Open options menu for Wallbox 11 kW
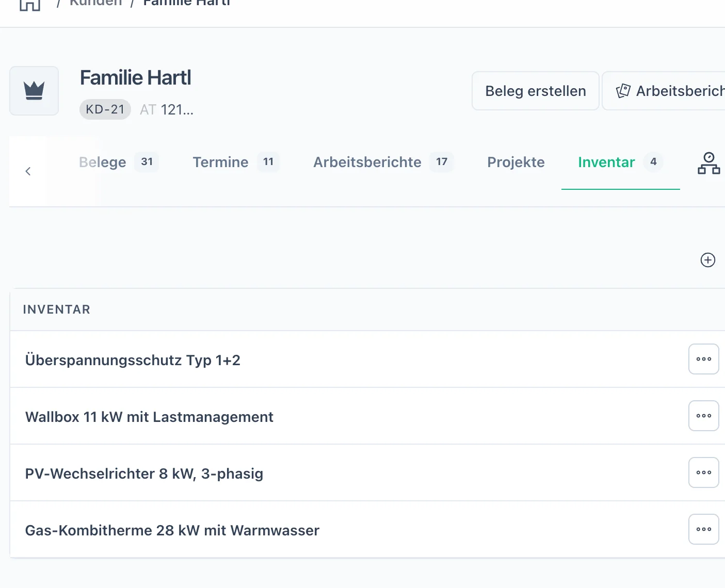Viewport: 725px width, 588px height. coord(704,416)
